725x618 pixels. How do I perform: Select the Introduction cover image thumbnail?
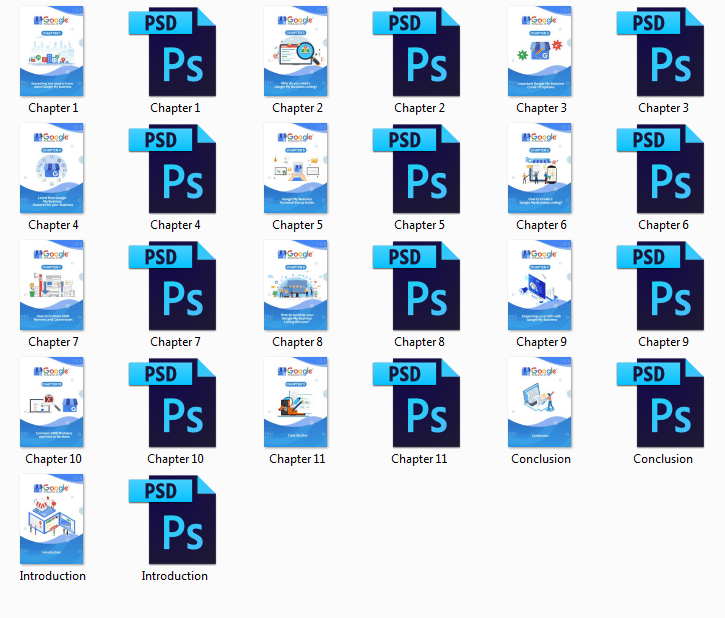pyautogui.click(x=53, y=520)
